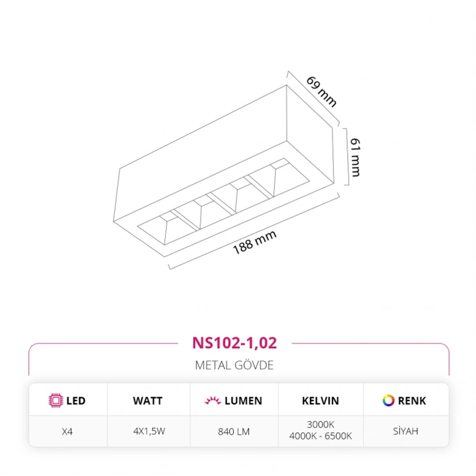This screenshot has height=476, width=476.
Task: Click the lumen sunburst icon
Action: pos(212,401)
